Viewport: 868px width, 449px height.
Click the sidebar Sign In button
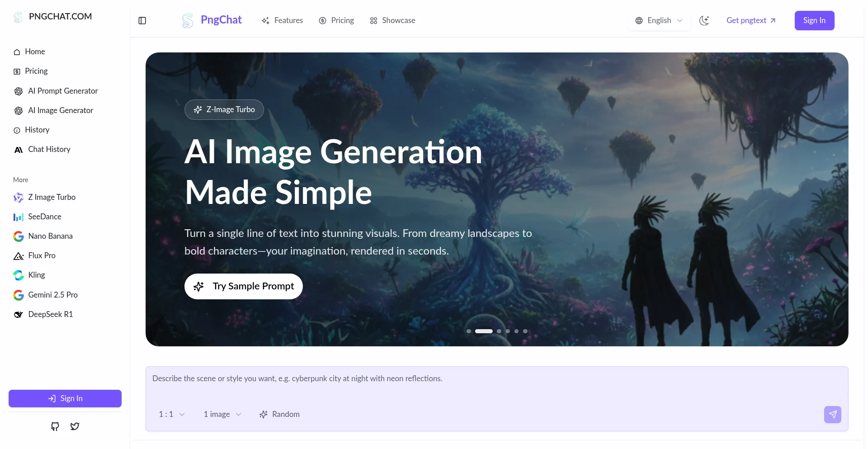click(65, 398)
